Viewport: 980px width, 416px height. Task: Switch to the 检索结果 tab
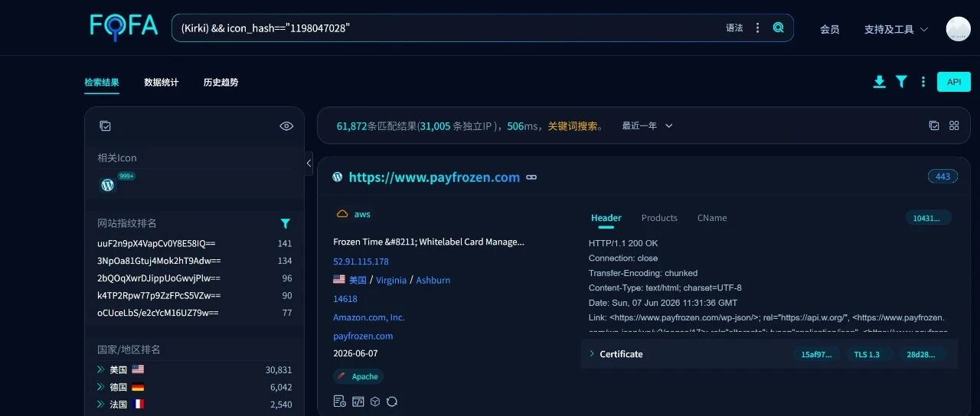(102, 83)
